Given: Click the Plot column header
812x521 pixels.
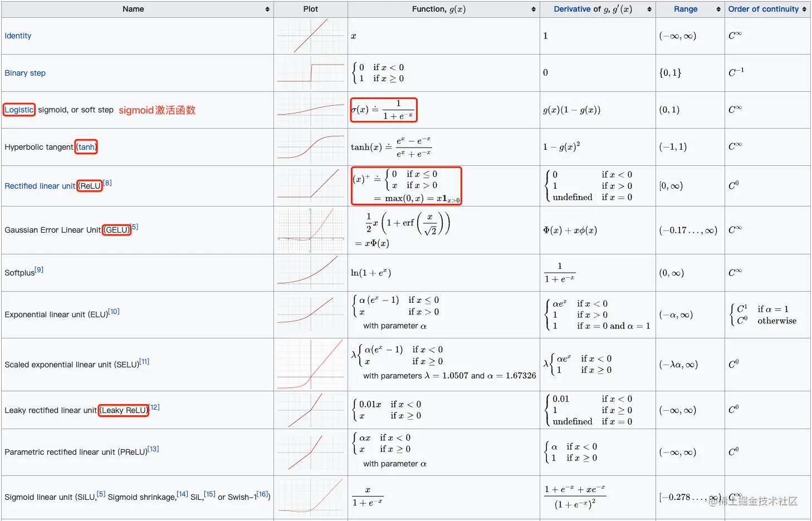Looking at the screenshot, I should click(311, 9).
